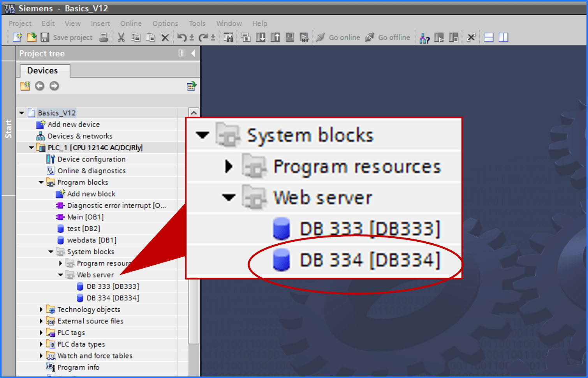This screenshot has width=588, height=378.
Task: Open the Tools menu
Action: (x=197, y=23)
